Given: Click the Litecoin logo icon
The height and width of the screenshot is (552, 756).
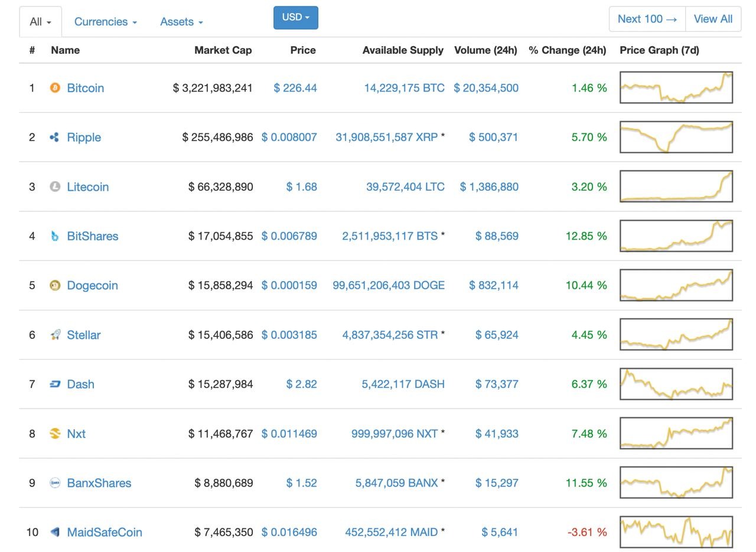Looking at the screenshot, I should (55, 187).
